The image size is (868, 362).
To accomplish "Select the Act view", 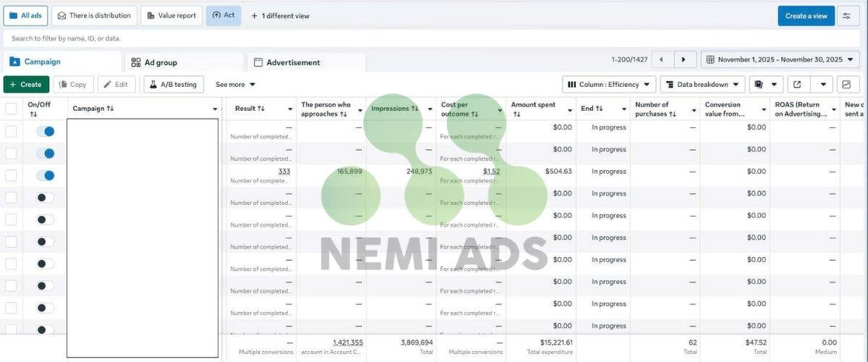I will [224, 15].
